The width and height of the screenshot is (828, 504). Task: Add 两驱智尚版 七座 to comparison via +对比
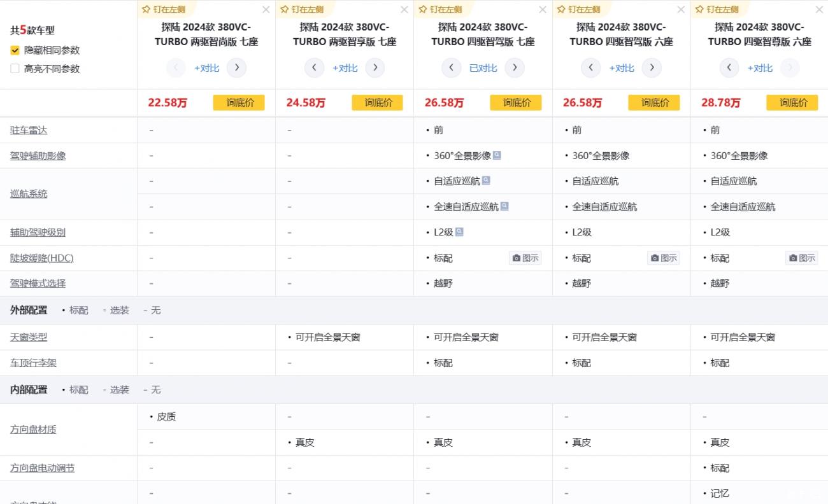tap(206, 68)
